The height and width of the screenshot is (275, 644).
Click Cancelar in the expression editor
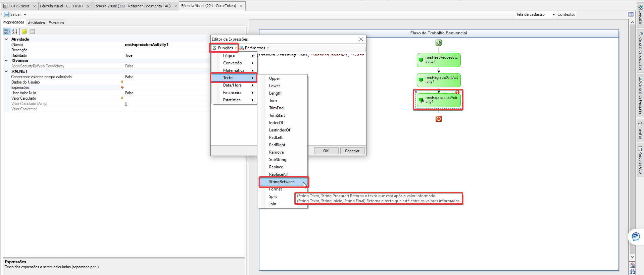352,151
